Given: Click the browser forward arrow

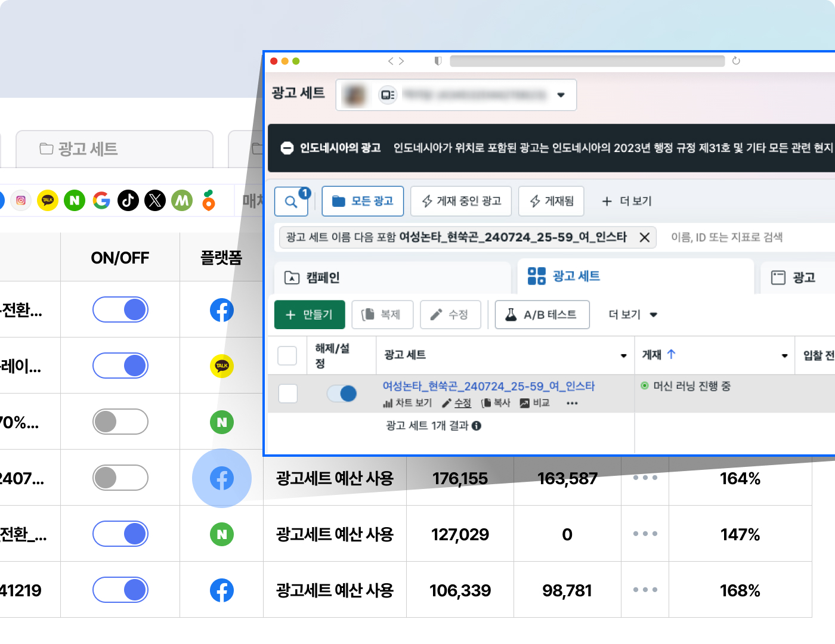Looking at the screenshot, I should [x=401, y=61].
